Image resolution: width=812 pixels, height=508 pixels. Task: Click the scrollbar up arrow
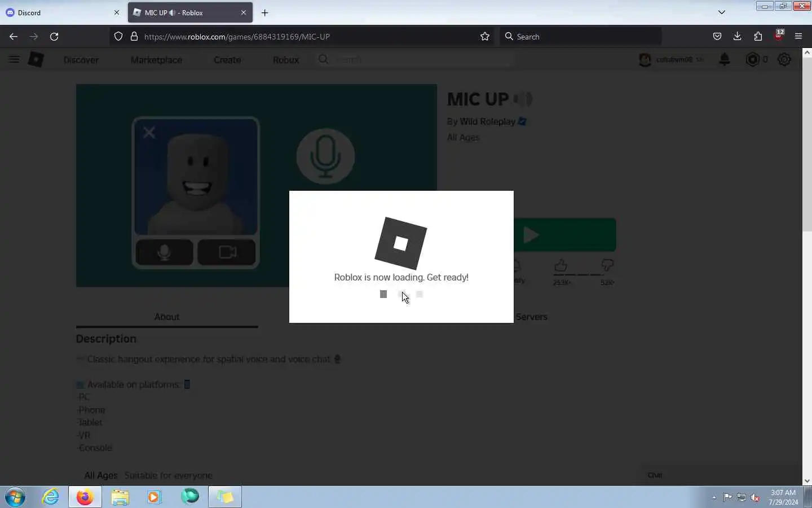pos(807,52)
